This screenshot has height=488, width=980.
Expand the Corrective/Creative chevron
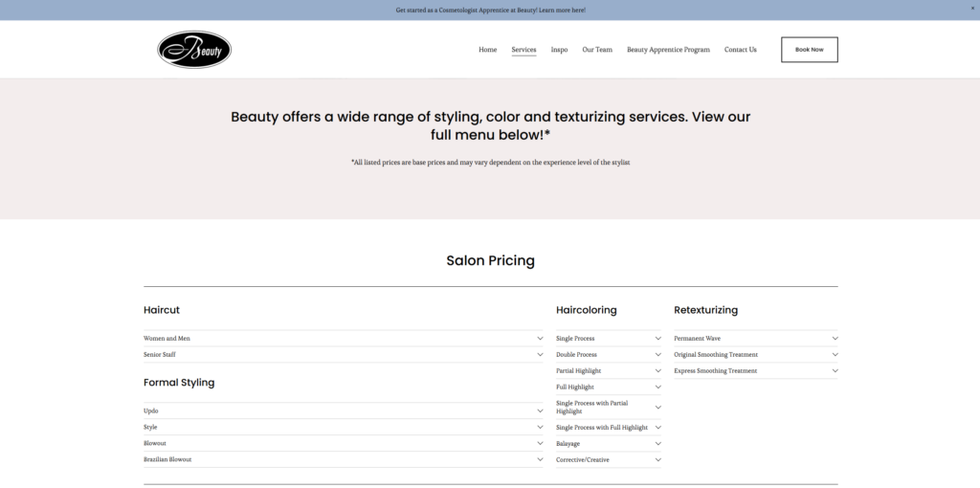coord(657,459)
